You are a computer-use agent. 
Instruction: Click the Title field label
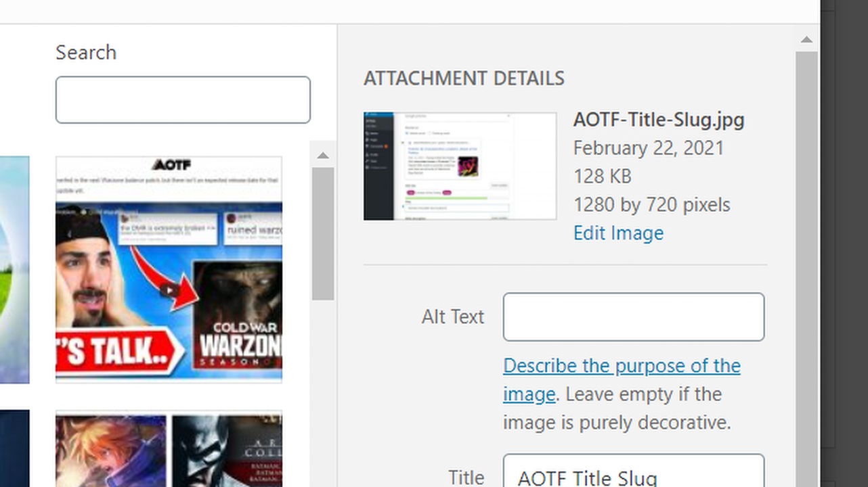[x=466, y=478]
